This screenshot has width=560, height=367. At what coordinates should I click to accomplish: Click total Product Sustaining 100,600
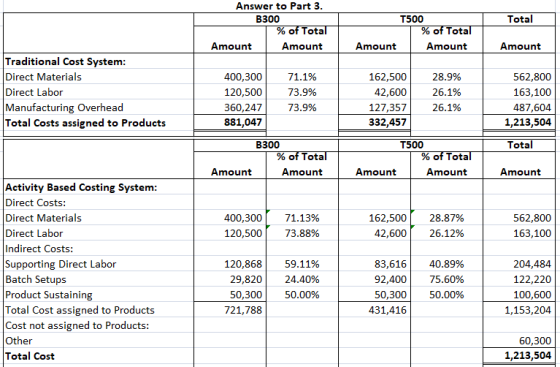(x=532, y=295)
